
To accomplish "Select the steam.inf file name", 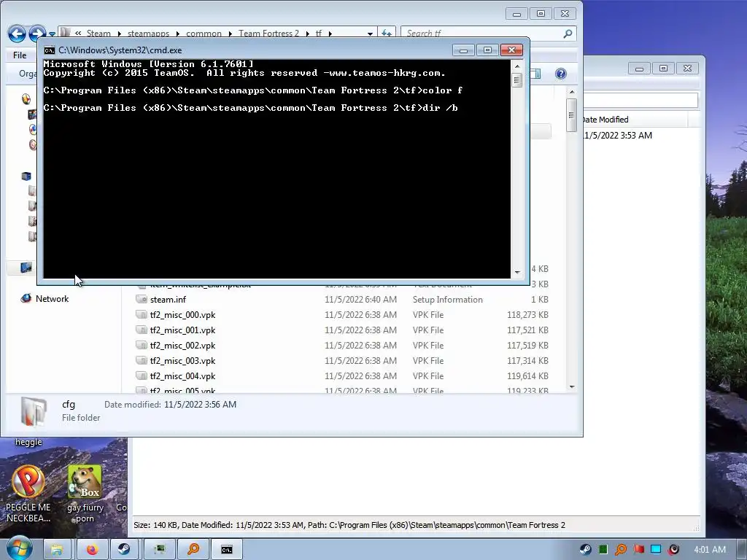I will pos(168,299).
